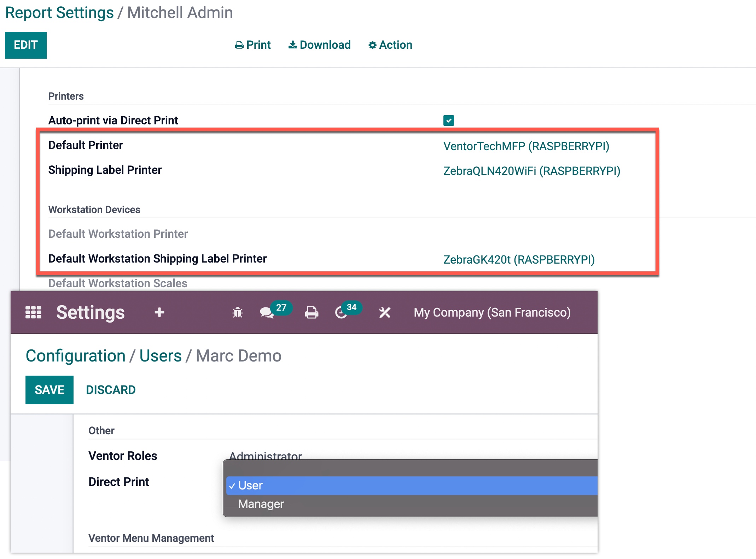Select User option in Direct Print dropdown

tap(251, 486)
